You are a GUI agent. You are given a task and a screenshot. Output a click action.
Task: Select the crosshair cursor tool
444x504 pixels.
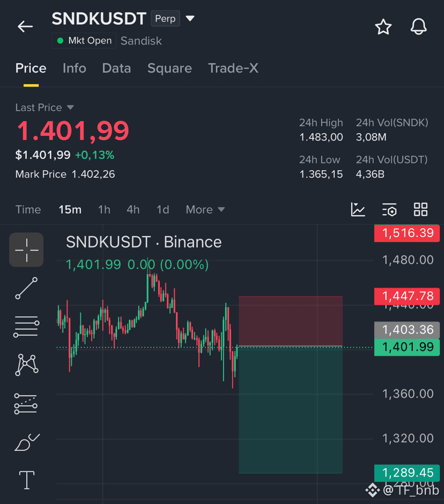[26, 250]
